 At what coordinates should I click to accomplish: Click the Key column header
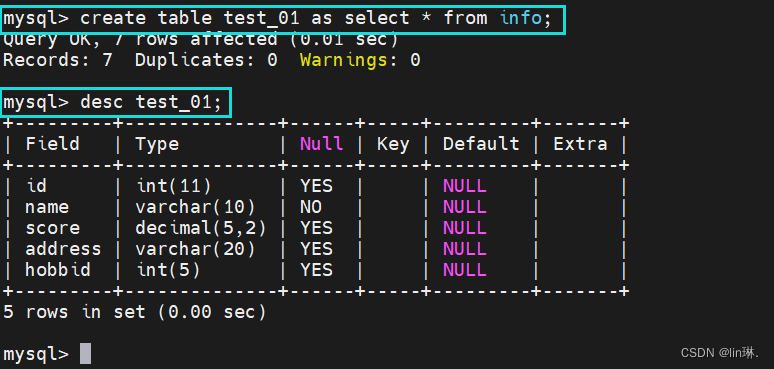393,144
